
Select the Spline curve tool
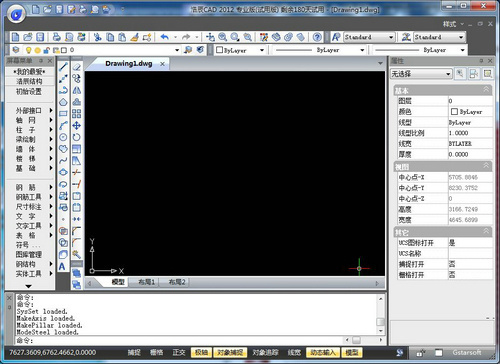(63, 160)
